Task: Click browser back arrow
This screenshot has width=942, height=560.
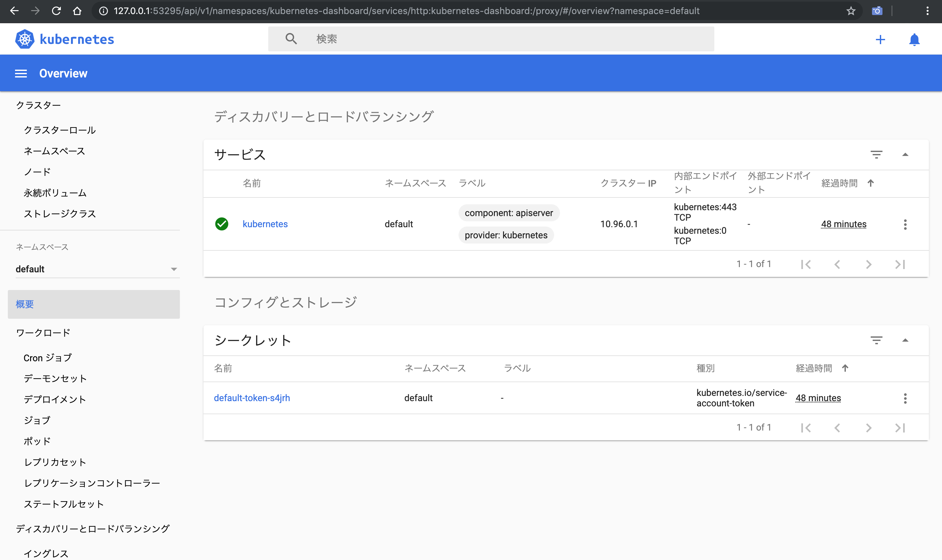Action: click(14, 11)
